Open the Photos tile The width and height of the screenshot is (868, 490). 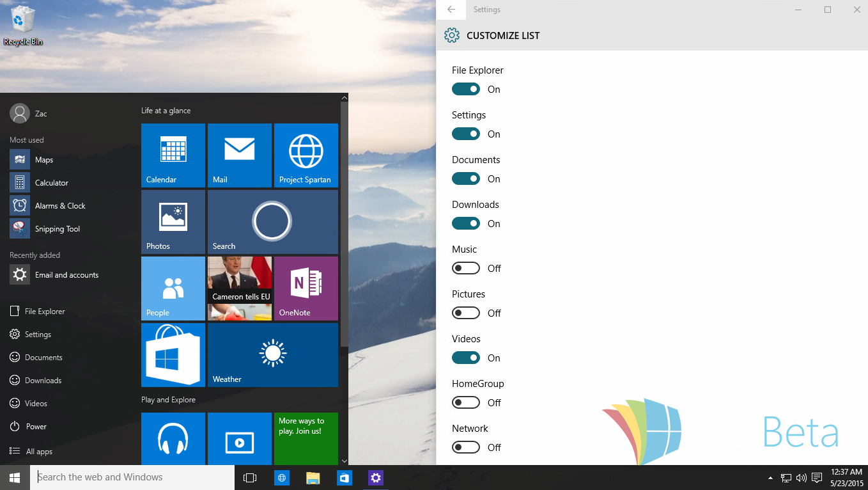tap(173, 222)
